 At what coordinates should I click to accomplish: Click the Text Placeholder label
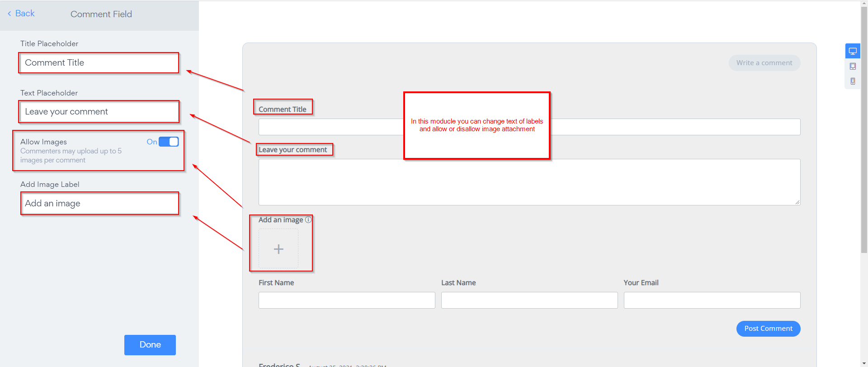click(49, 93)
